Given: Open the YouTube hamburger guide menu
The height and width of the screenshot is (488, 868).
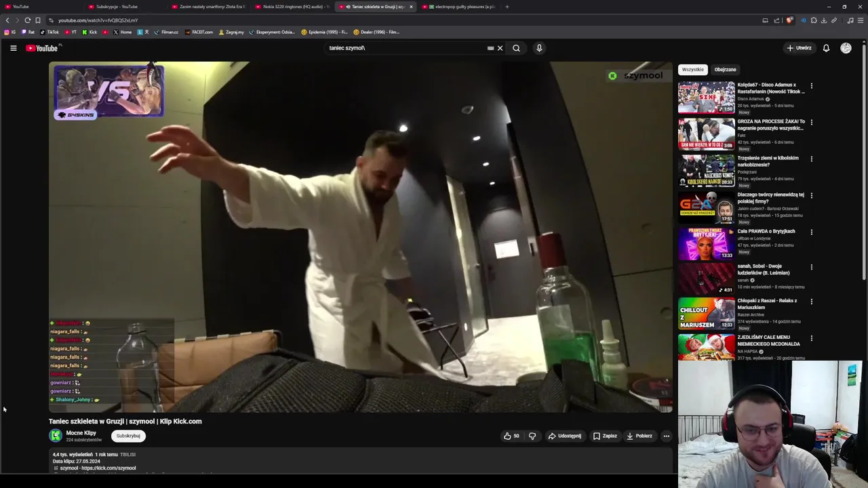Looking at the screenshot, I should (13, 48).
